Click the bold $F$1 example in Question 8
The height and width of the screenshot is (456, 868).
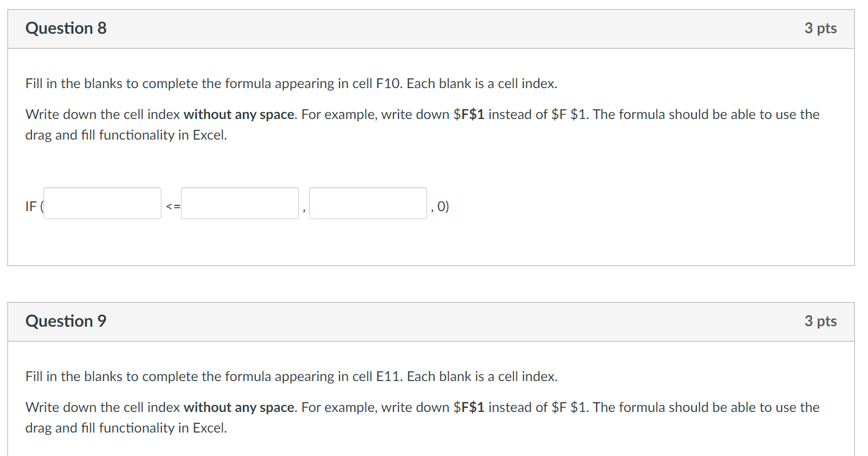click(468, 114)
